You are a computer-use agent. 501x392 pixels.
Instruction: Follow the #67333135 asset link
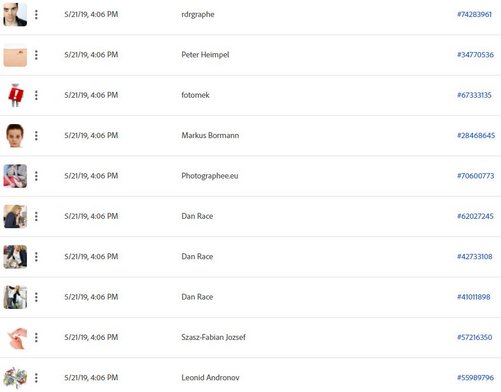[x=474, y=95]
